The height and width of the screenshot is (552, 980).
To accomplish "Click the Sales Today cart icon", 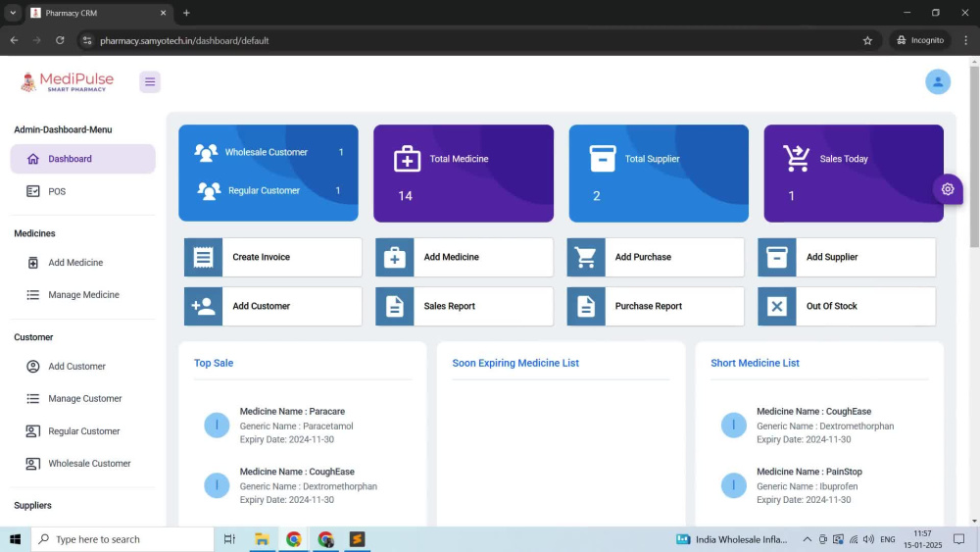I will coord(796,158).
